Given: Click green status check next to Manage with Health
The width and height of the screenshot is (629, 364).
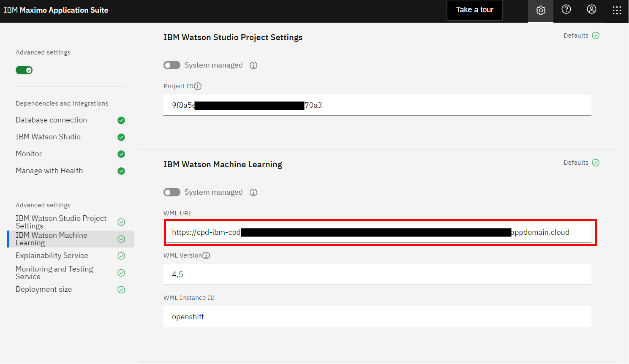Looking at the screenshot, I should [x=121, y=171].
